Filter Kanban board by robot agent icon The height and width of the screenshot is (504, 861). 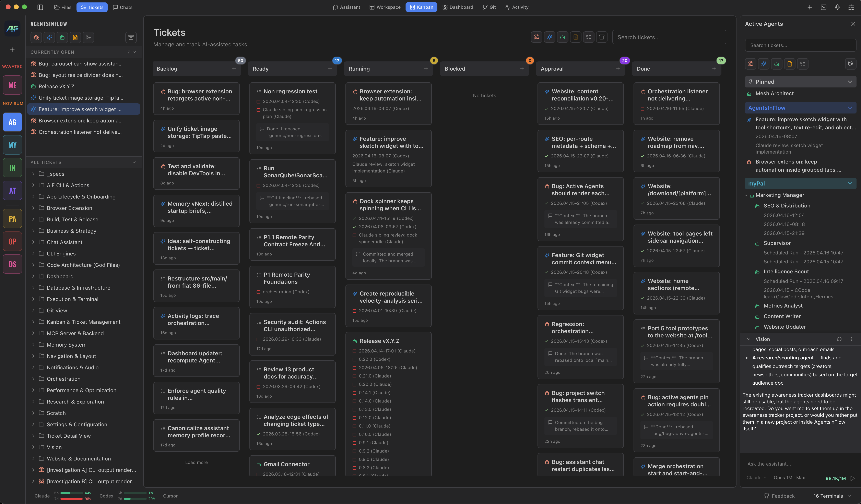[563, 37]
